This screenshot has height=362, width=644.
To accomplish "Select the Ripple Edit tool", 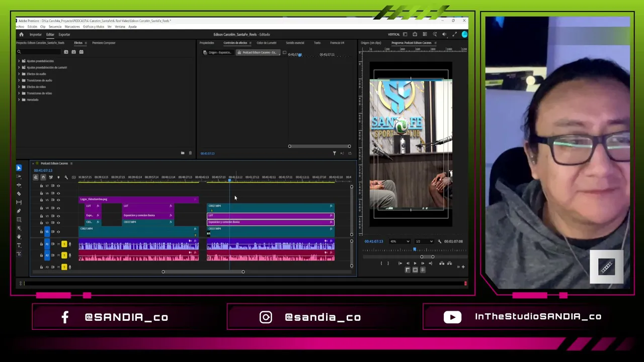I will click(19, 185).
